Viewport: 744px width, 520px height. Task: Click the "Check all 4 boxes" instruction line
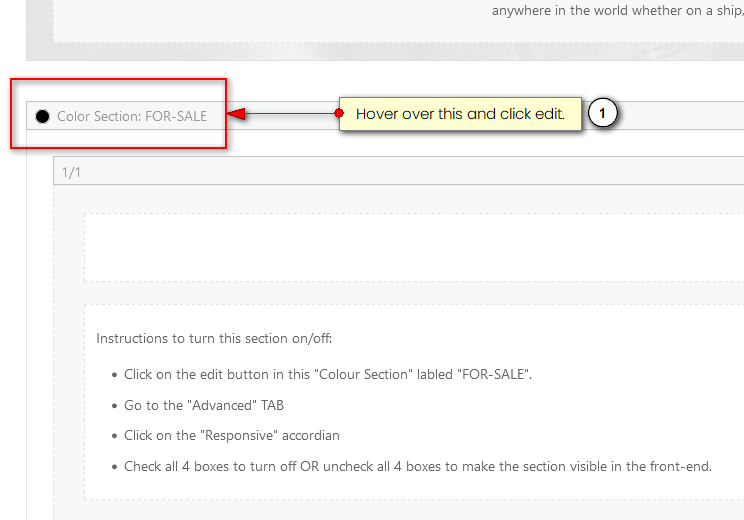click(x=417, y=466)
